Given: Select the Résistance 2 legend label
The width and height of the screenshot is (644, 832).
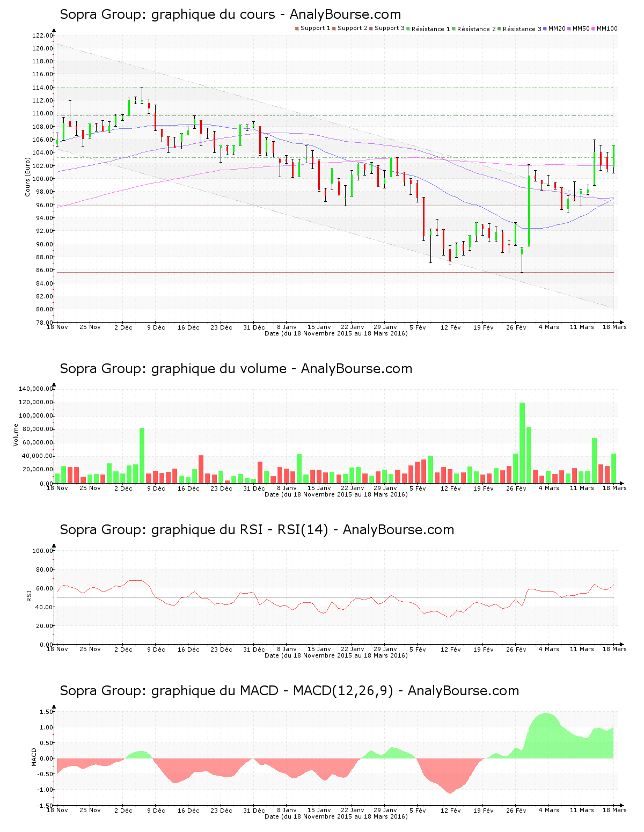Looking at the screenshot, I should coord(477,29).
